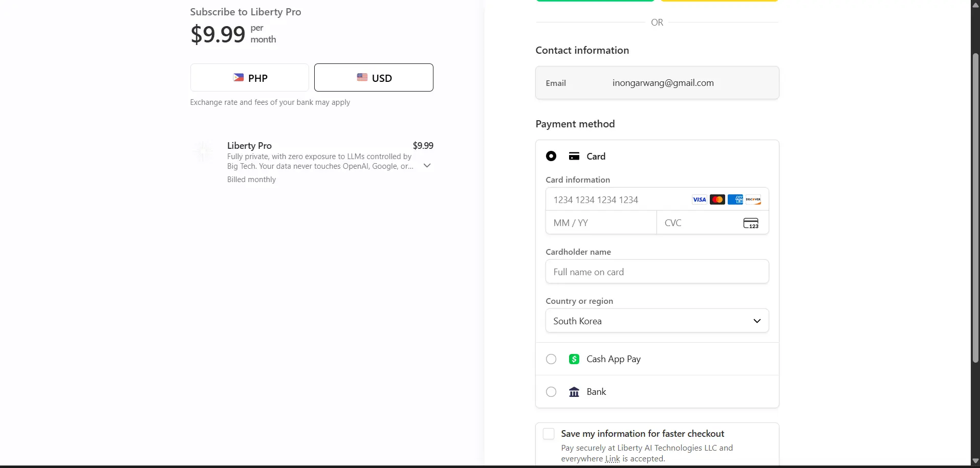Click the $9.99 Liberty Pro line price
The width and height of the screenshot is (980, 468).
click(x=423, y=146)
